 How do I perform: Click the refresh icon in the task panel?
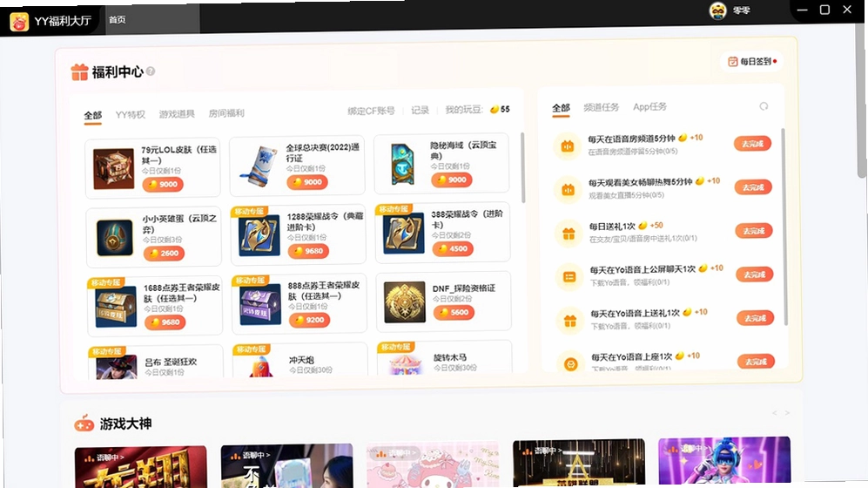764,106
